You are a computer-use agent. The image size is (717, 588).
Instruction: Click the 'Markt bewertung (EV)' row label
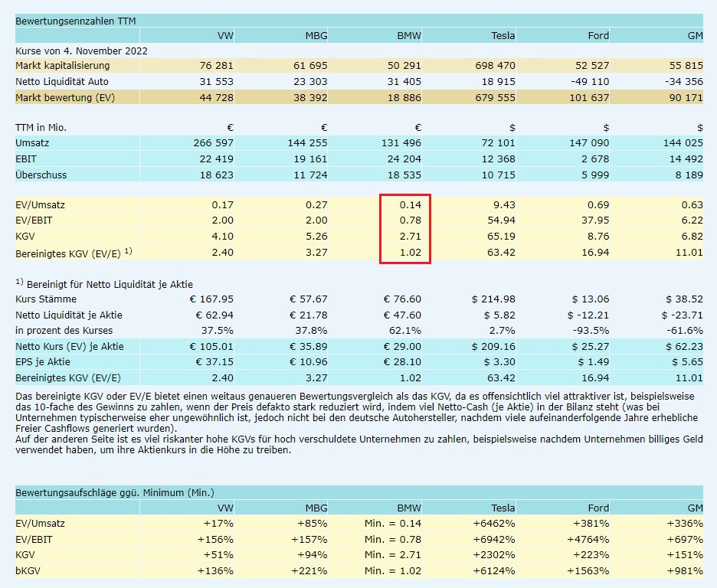pos(65,97)
